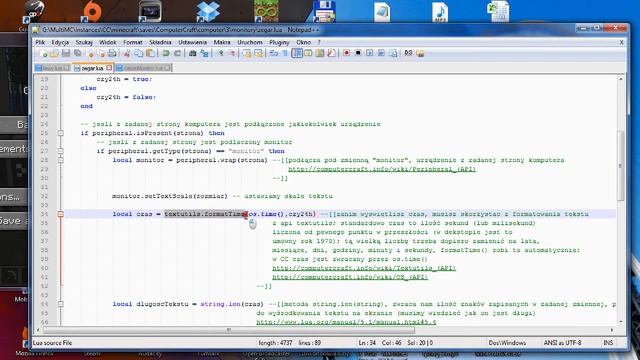This screenshot has width=640, height=360.
Task: Close the zegar.lua tab with its X
Action: click(x=109, y=68)
